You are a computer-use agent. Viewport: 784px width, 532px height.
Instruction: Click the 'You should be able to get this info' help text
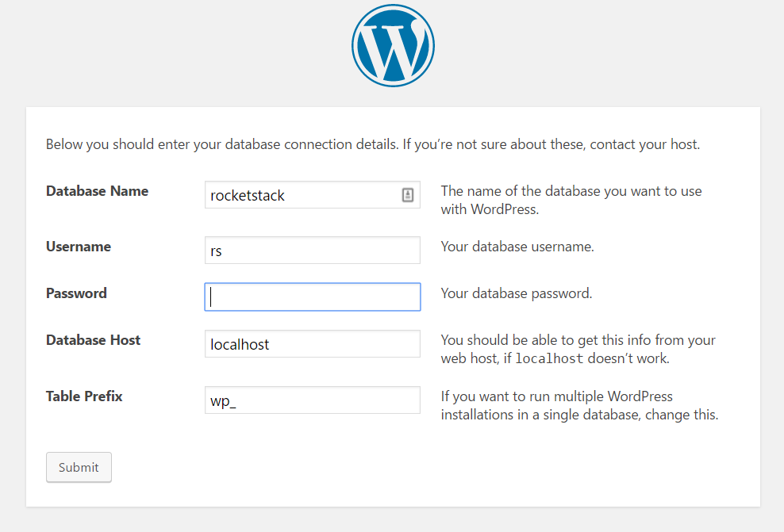pos(578,349)
